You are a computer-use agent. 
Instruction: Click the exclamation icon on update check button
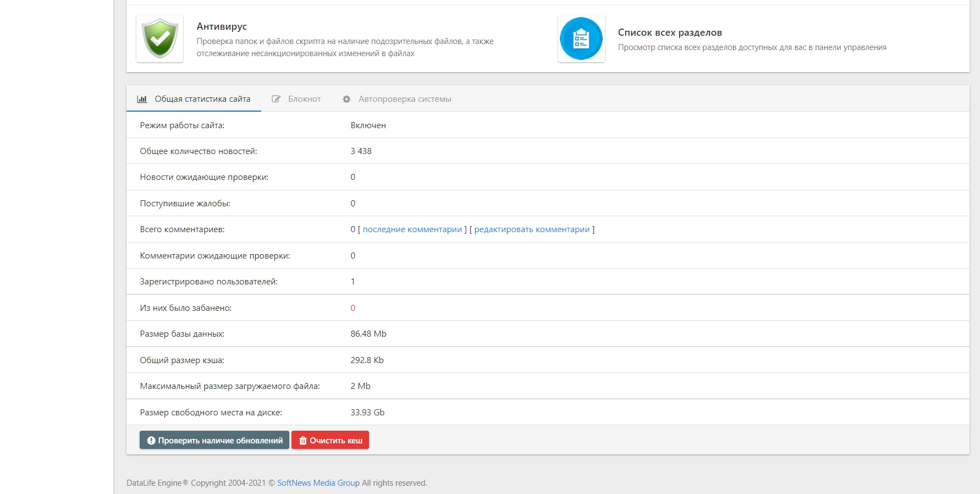pos(151,441)
